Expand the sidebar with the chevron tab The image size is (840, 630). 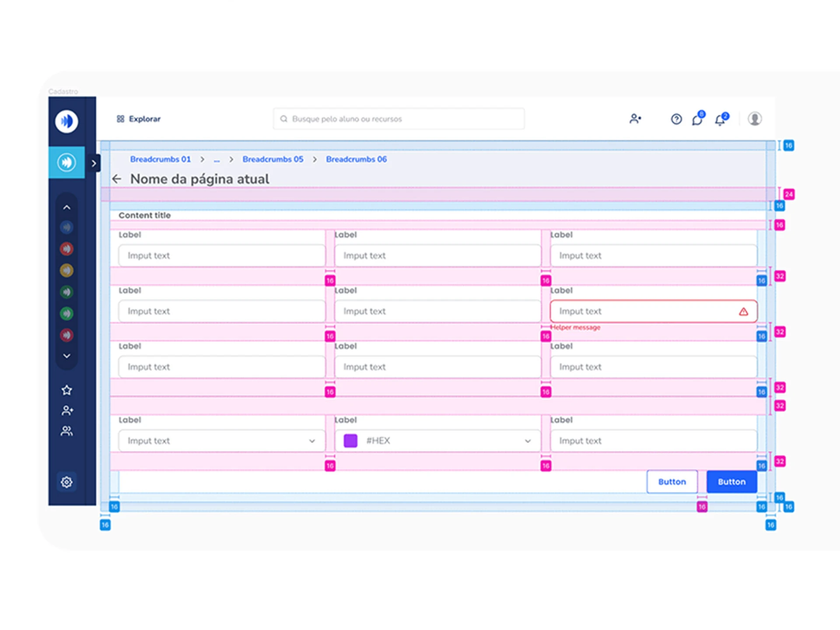94,163
